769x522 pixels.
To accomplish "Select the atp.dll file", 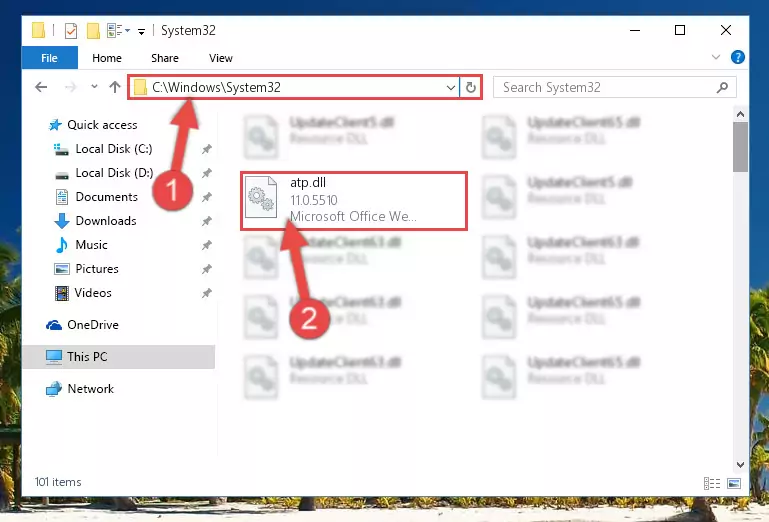I will pos(354,201).
